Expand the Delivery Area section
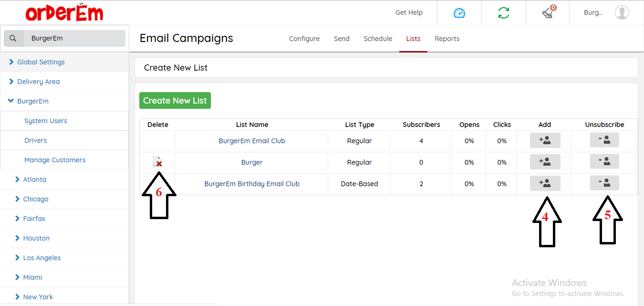The height and width of the screenshot is (306, 644). (x=38, y=82)
